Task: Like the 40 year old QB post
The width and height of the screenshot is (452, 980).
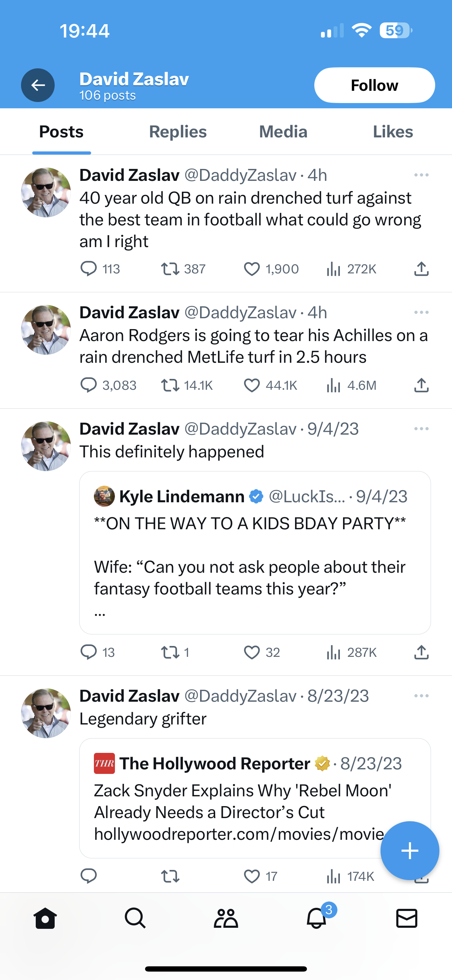Action: [x=252, y=269]
